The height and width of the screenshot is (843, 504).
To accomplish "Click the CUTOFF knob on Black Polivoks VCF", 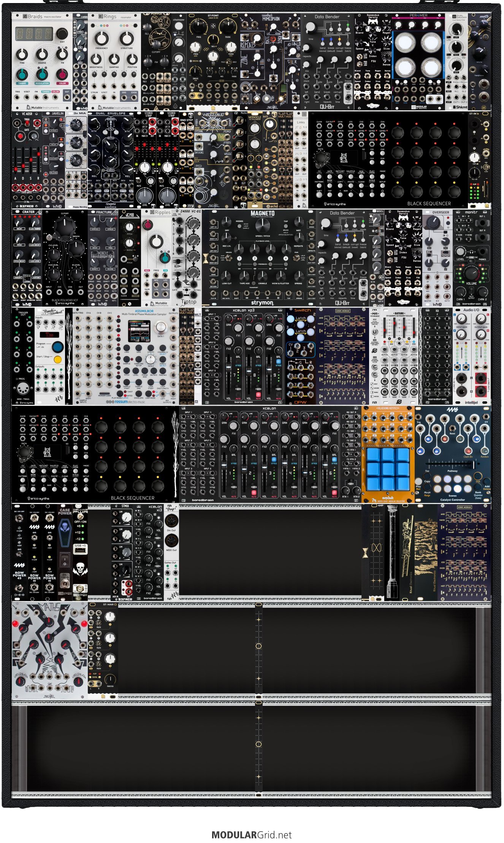I will pos(64,228).
